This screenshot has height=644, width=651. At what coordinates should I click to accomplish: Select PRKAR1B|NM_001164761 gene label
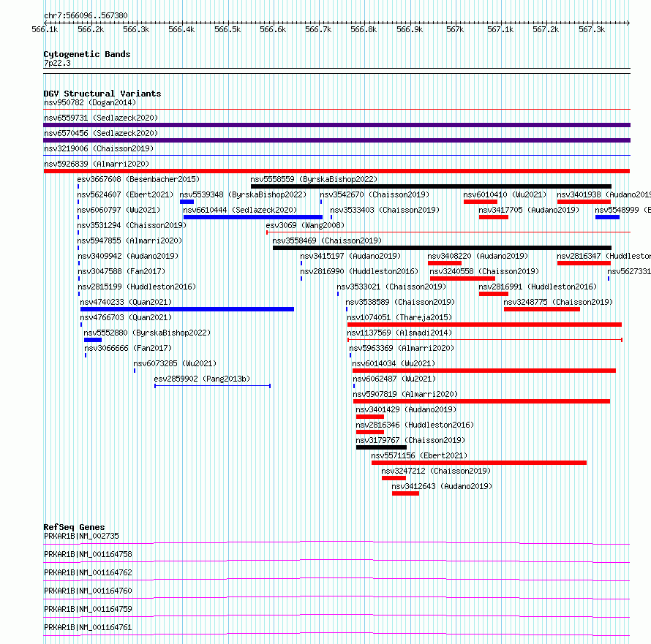88,627
